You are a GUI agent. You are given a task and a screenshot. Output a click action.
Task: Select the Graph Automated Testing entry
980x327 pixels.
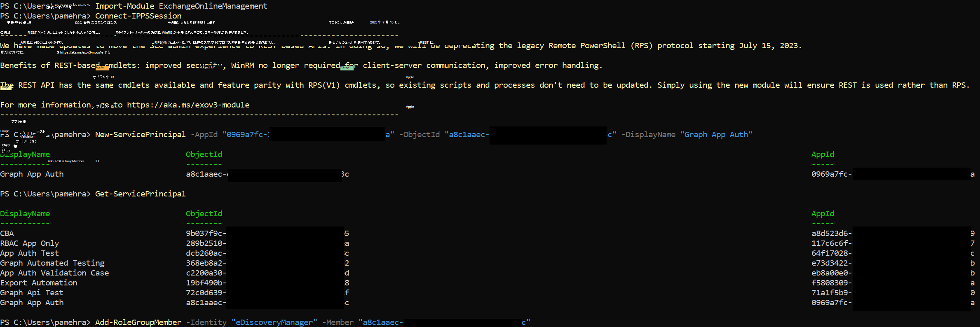point(52,263)
